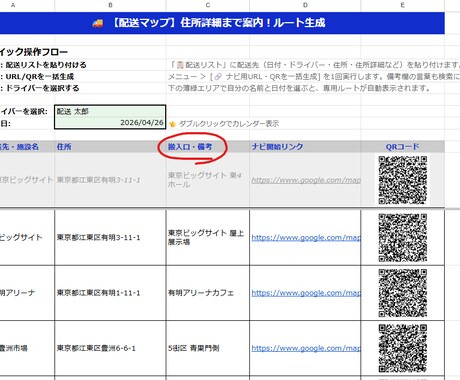The width and height of the screenshot is (460, 380).
Task: Select column C header
Action: coord(208,5)
